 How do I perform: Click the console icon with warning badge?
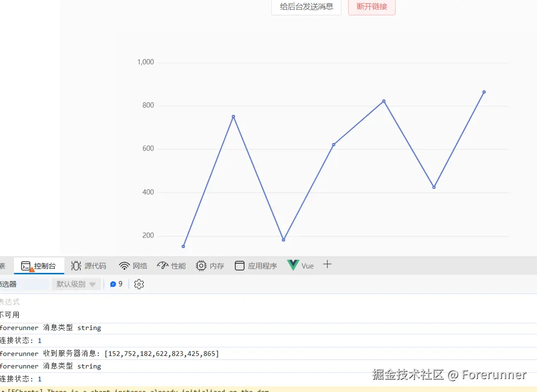[26, 266]
